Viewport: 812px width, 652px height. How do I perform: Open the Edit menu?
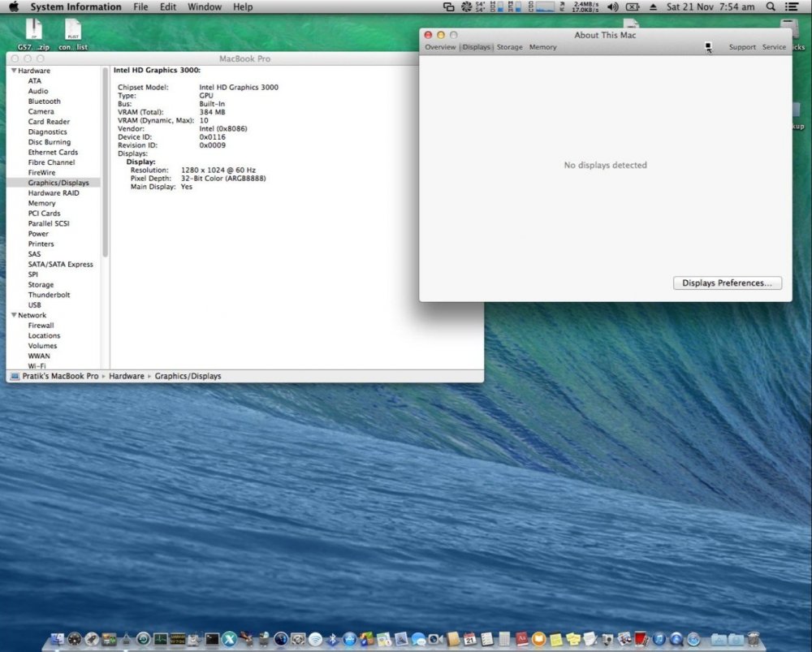pyautogui.click(x=168, y=6)
